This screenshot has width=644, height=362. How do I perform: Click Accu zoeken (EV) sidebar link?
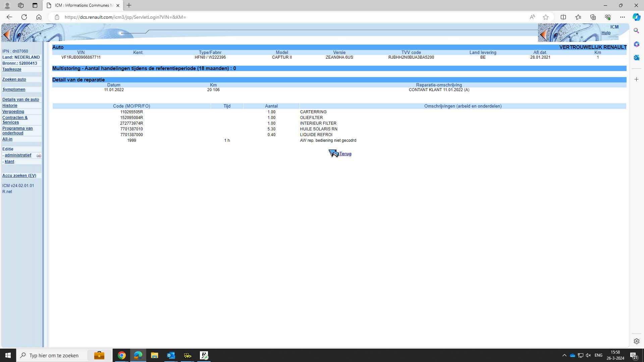[x=19, y=176]
